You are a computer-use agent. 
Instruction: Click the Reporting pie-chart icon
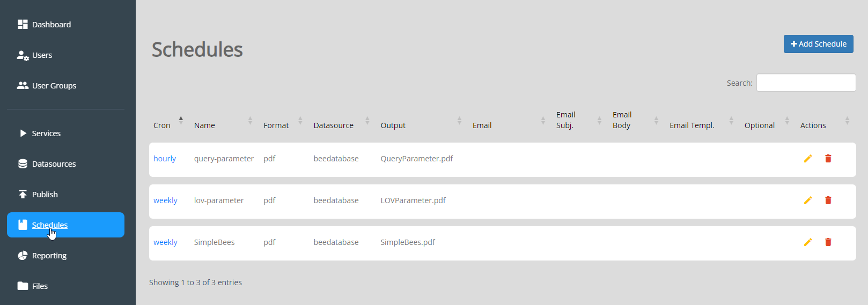[23, 255]
